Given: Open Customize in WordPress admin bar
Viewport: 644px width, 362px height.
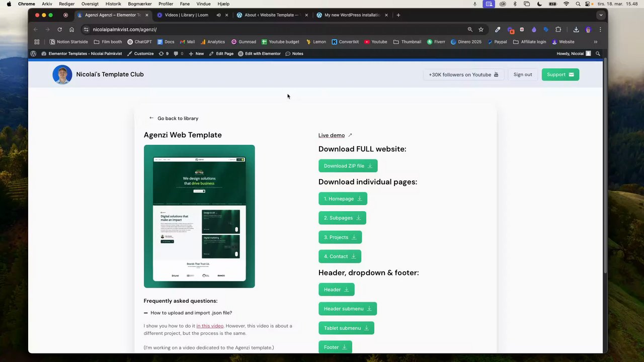Looking at the screenshot, I should (140, 53).
